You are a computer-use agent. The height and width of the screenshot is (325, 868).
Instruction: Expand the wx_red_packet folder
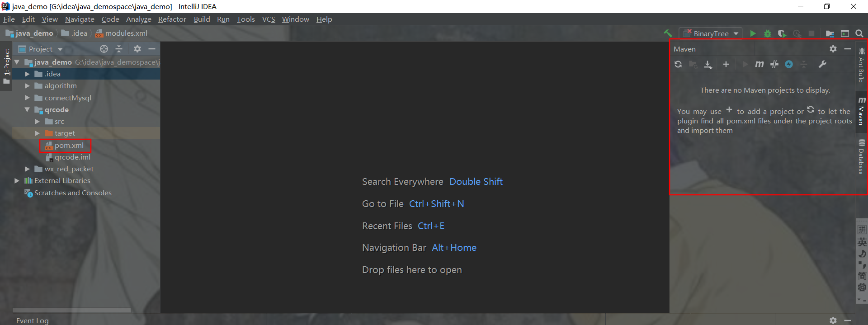[27, 169]
